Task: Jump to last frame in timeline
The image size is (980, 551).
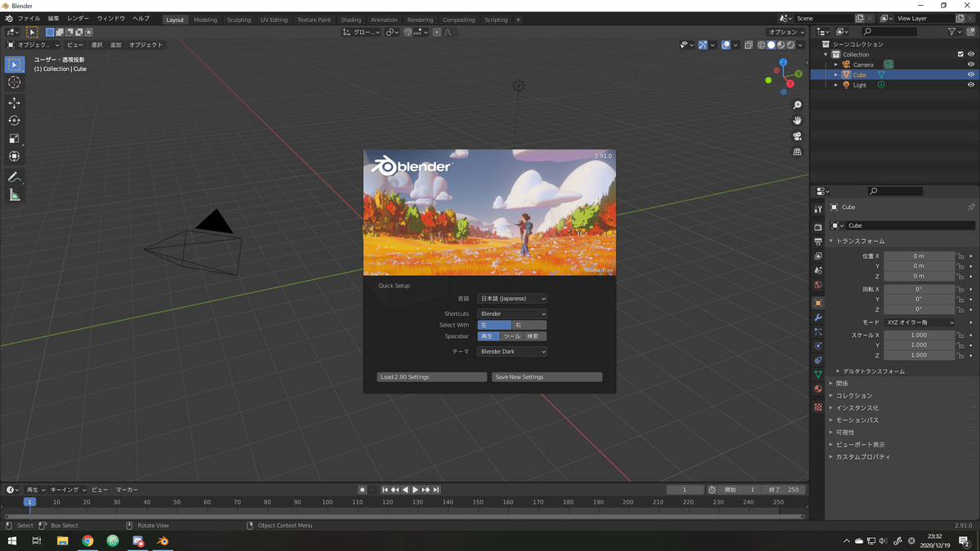Action: (436, 490)
